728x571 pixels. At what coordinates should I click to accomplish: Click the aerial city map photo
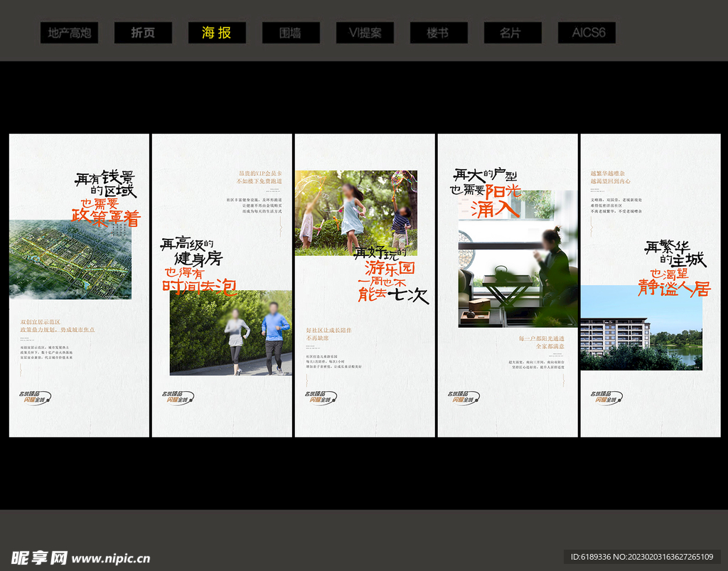pos(70,260)
